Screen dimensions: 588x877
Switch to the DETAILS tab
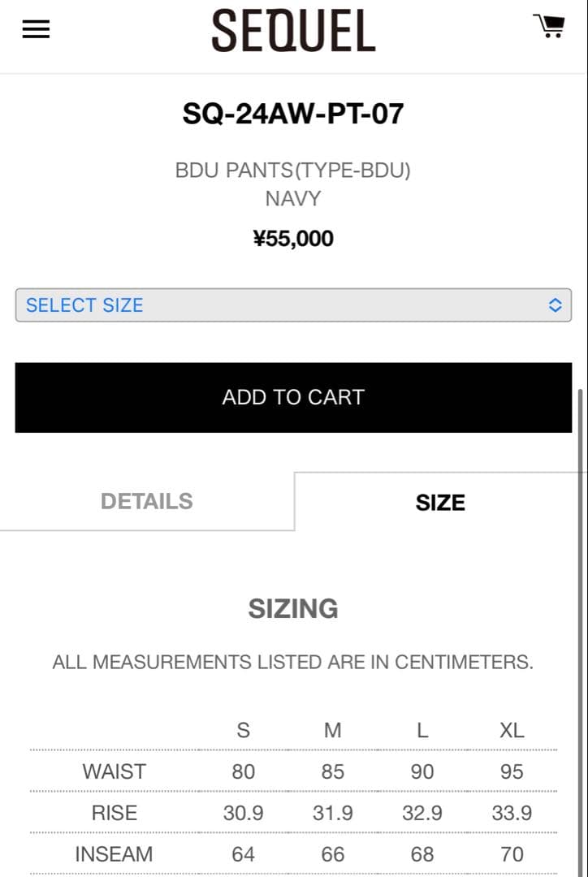click(147, 501)
